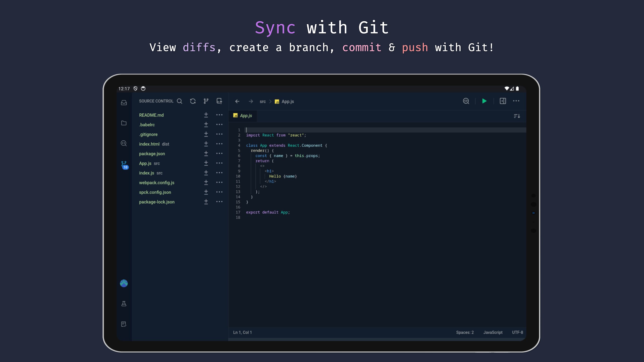Search within Source Control panel

(x=180, y=101)
